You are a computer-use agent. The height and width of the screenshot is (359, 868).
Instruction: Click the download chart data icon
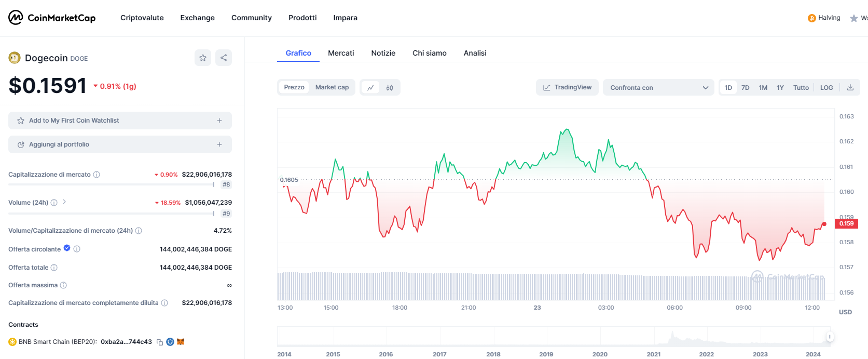pos(850,88)
